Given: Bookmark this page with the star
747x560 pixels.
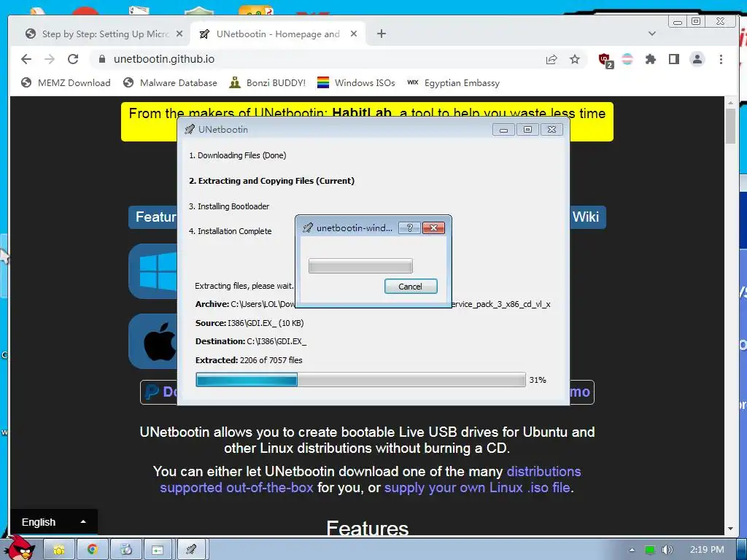Looking at the screenshot, I should pos(575,59).
